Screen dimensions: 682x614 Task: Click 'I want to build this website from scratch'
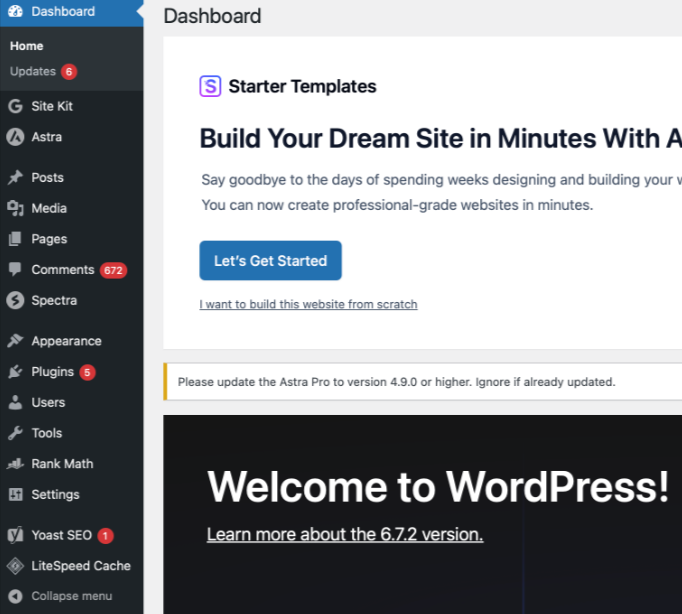308,304
